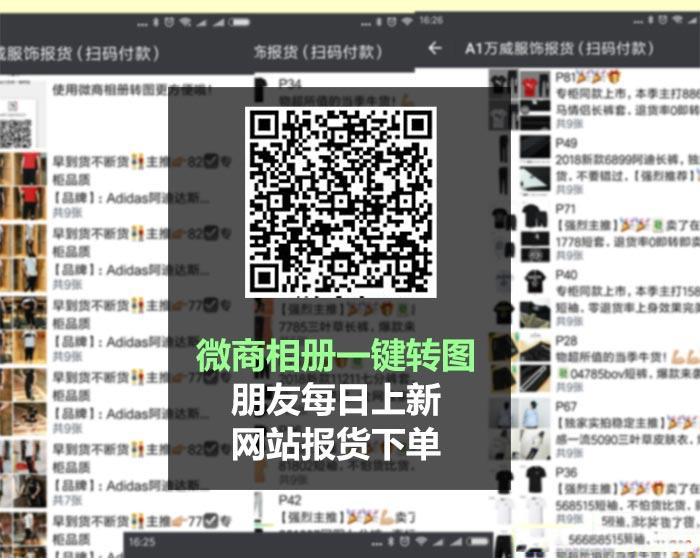
Task: Tap the battery icon in left status bar
Action: [x=240, y=22]
